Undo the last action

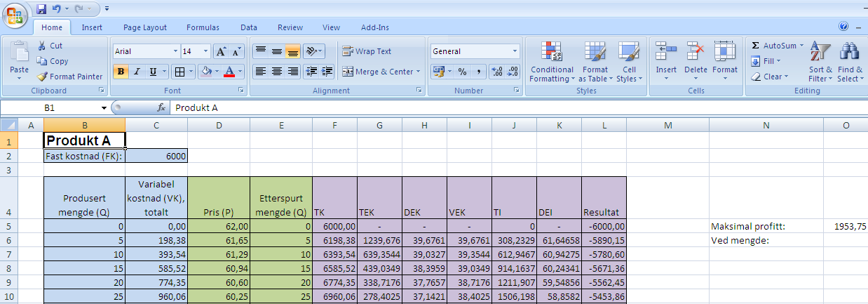click(55, 9)
